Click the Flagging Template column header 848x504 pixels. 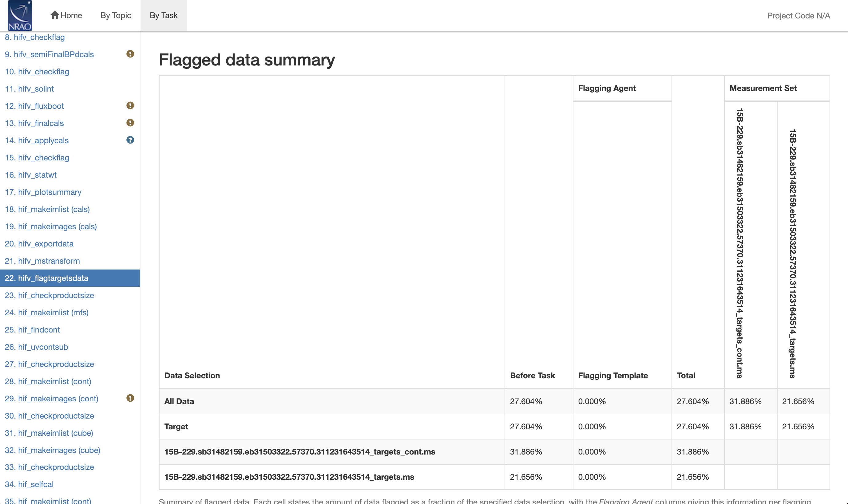(613, 375)
